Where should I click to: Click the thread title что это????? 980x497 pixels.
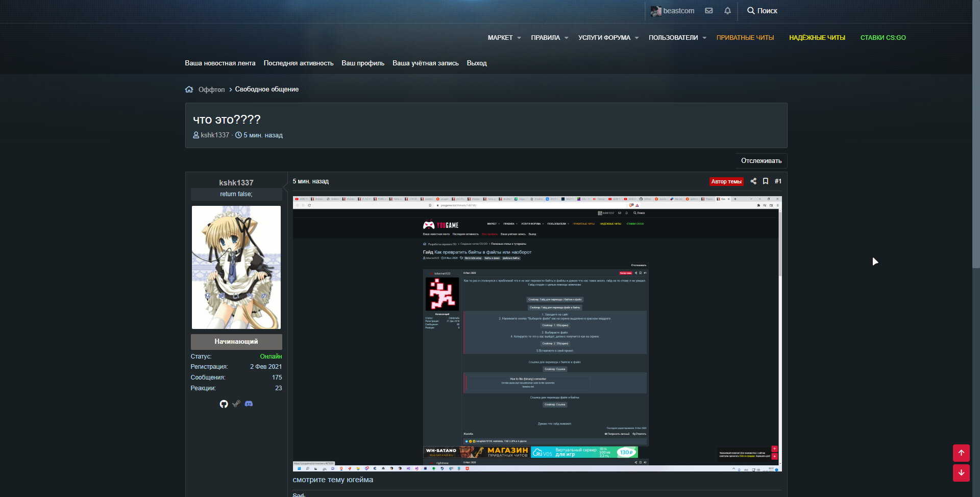227,120
